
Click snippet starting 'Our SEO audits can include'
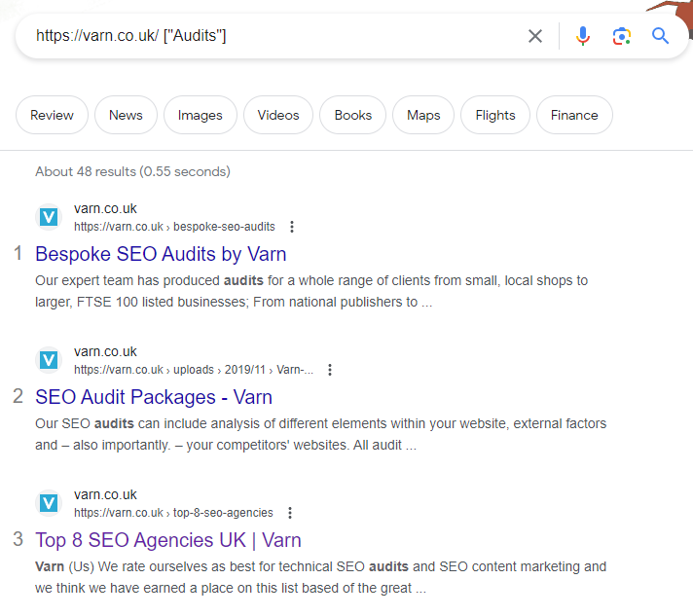tap(320, 434)
